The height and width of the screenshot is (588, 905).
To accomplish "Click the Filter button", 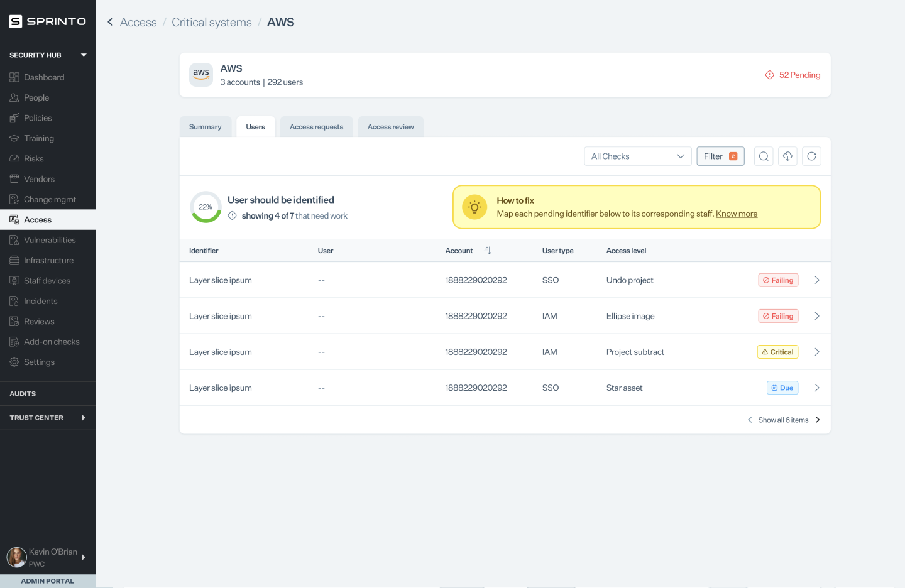I will 720,156.
